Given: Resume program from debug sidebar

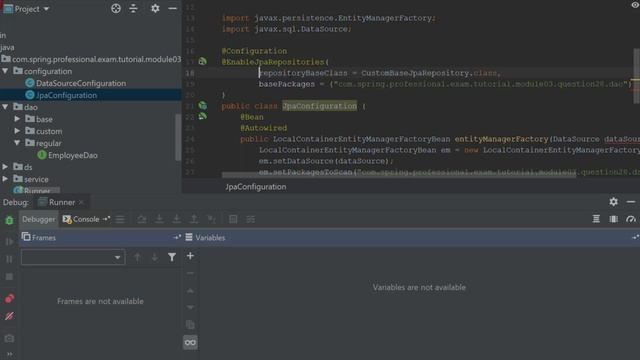Looking at the screenshot, I should (x=9, y=242).
